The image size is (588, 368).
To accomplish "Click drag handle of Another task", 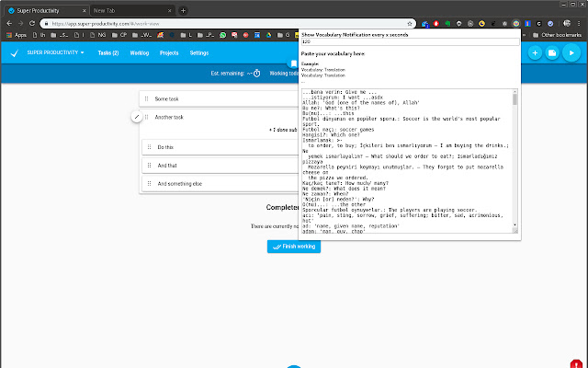I will 147,117.
